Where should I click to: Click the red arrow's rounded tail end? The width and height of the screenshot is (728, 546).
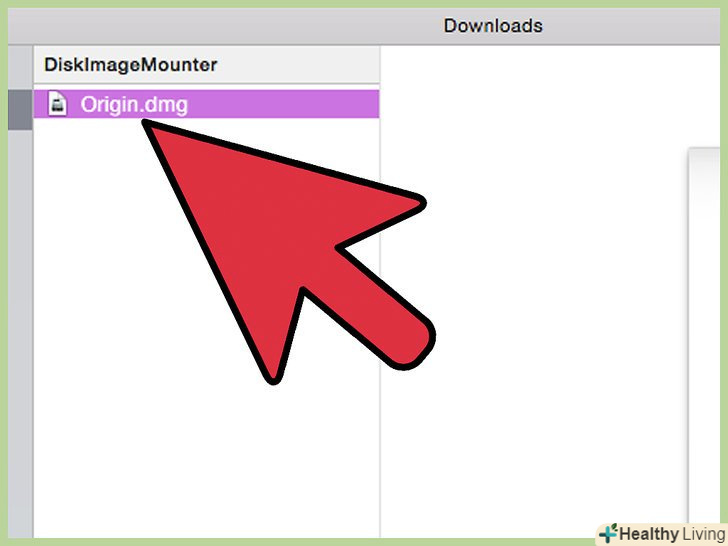[x=409, y=344]
